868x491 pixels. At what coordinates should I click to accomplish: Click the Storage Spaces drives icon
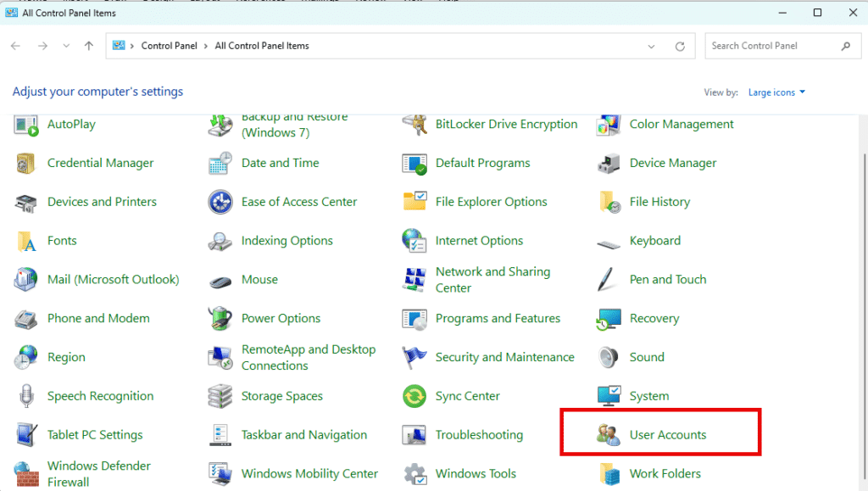(x=220, y=396)
